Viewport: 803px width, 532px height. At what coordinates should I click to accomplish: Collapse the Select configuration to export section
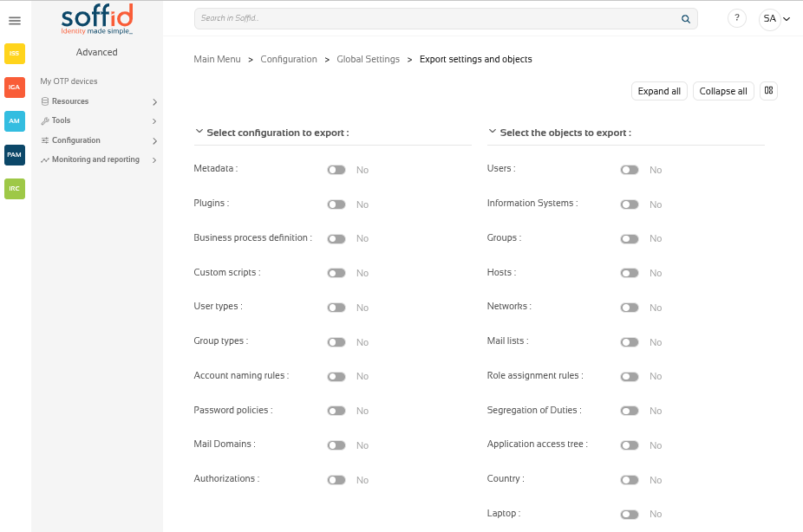[x=199, y=133]
